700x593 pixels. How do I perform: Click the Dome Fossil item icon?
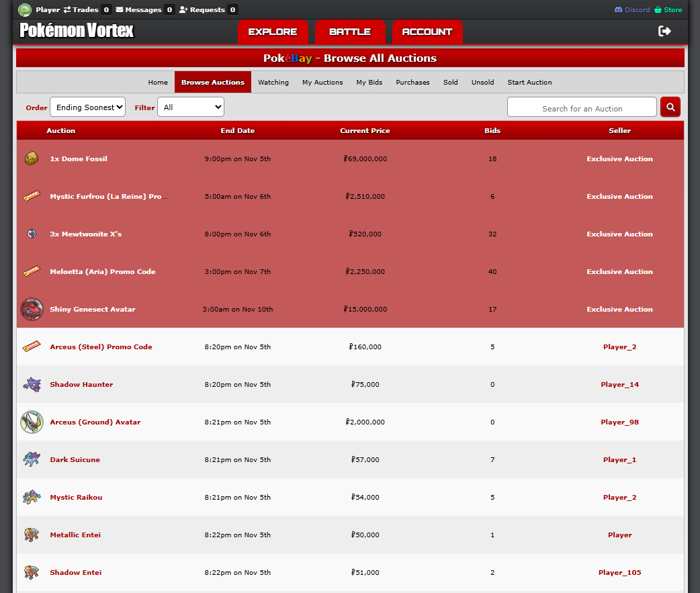click(x=31, y=158)
